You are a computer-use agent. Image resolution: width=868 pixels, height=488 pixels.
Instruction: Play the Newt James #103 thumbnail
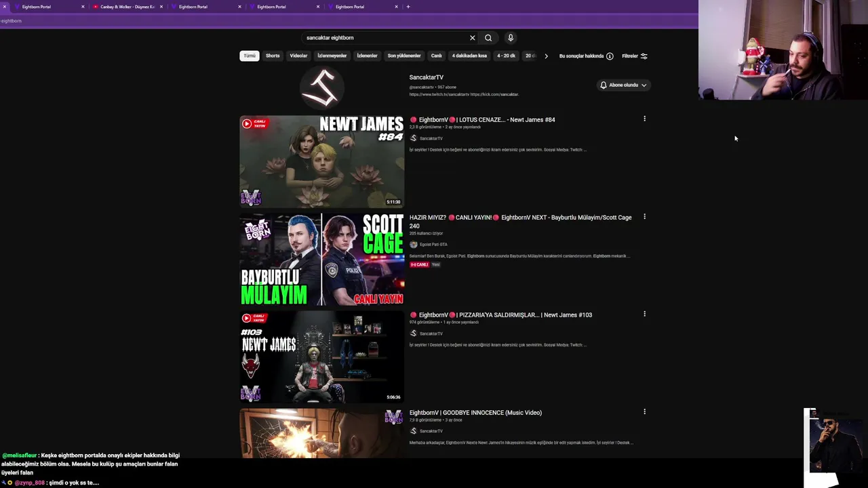coord(322,357)
